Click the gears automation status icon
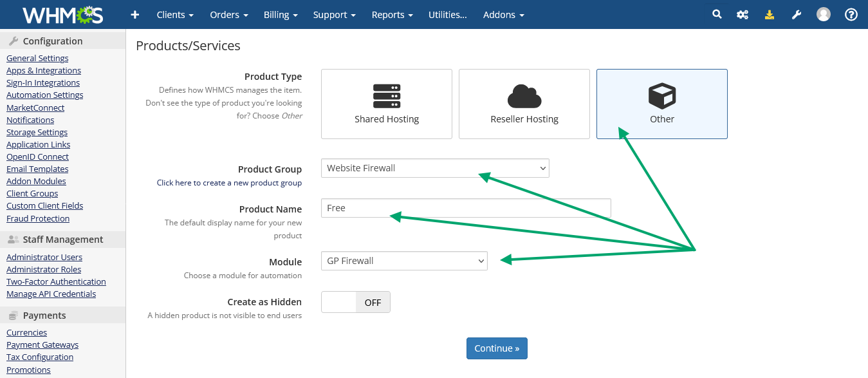This screenshot has height=378, width=868. click(x=743, y=15)
